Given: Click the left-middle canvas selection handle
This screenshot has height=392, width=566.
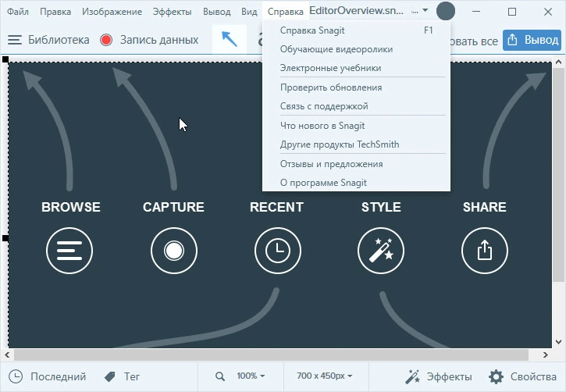Looking at the screenshot, I should 5,238.
